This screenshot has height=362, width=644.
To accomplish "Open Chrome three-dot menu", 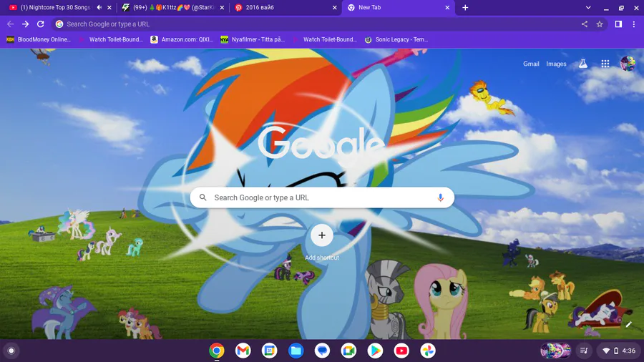I will coord(634,24).
